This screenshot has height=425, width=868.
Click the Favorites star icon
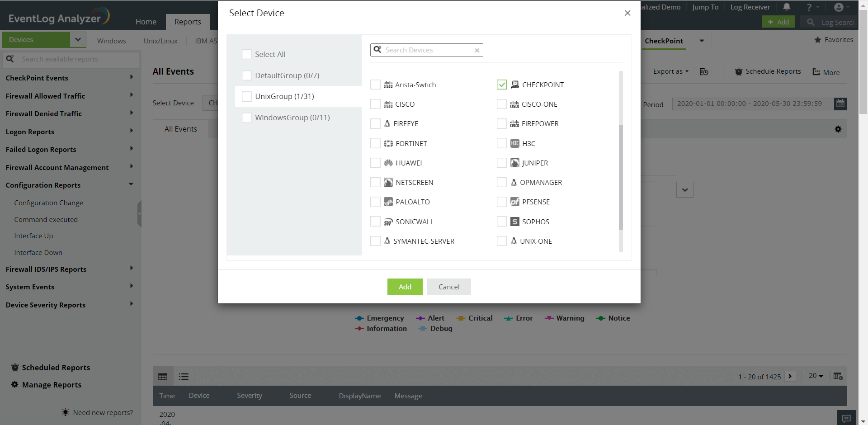click(818, 40)
